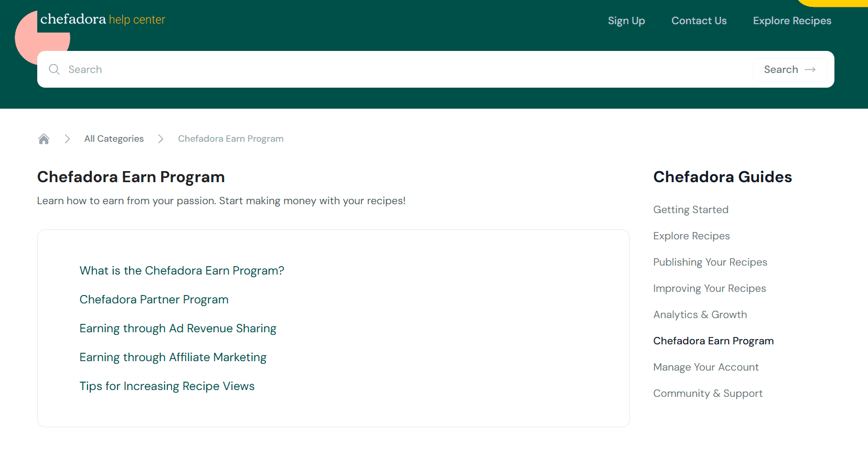The width and height of the screenshot is (868, 453).
Task: Read Earning through Ad Revenue Sharing
Action: click(178, 328)
